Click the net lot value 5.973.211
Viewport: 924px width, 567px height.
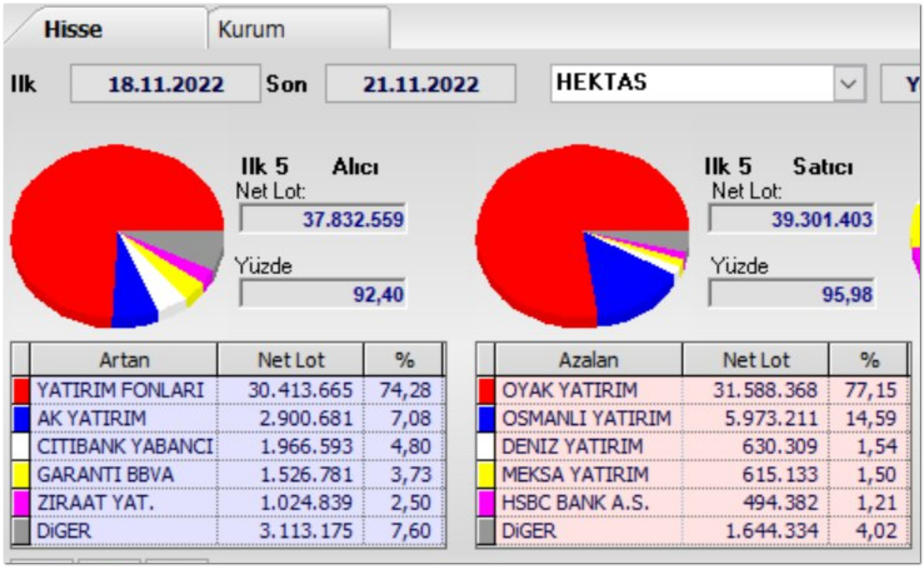pyautogui.click(x=771, y=418)
